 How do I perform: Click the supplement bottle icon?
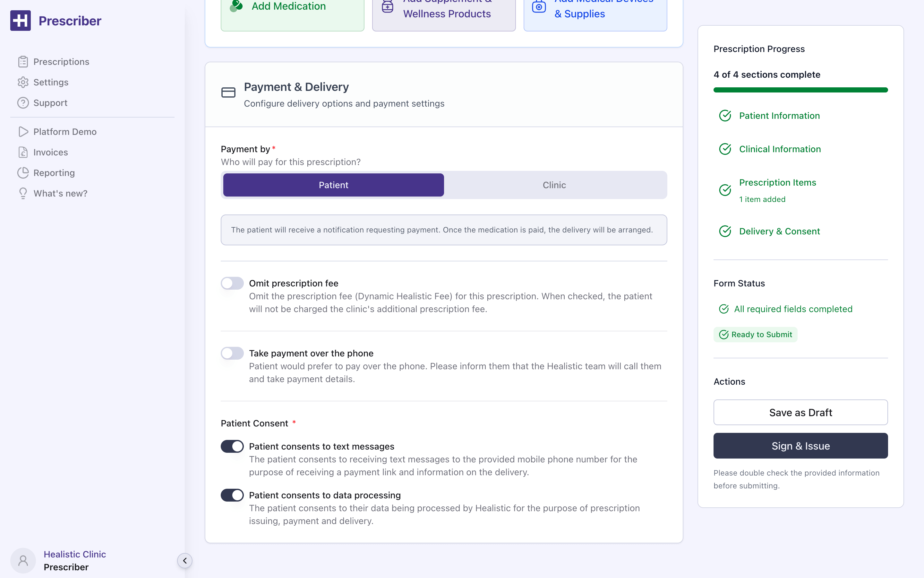pyautogui.click(x=388, y=6)
